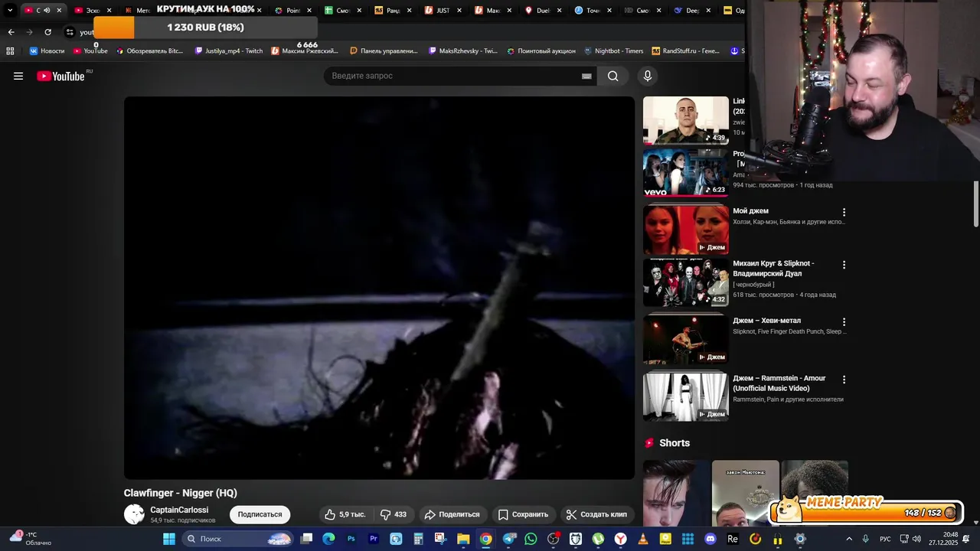This screenshot has width=980, height=551.
Task: Subscribe to CaptainCarlossi channel
Action: click(x=260, y=514)
